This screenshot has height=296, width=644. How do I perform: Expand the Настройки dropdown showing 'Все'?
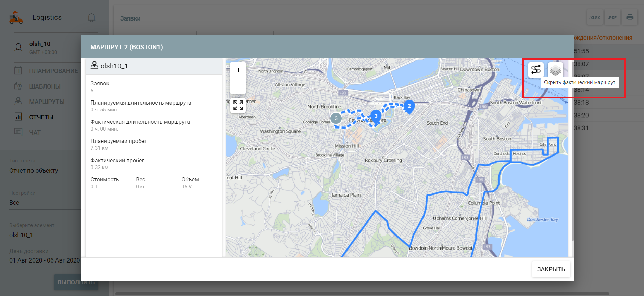point(45,203)
